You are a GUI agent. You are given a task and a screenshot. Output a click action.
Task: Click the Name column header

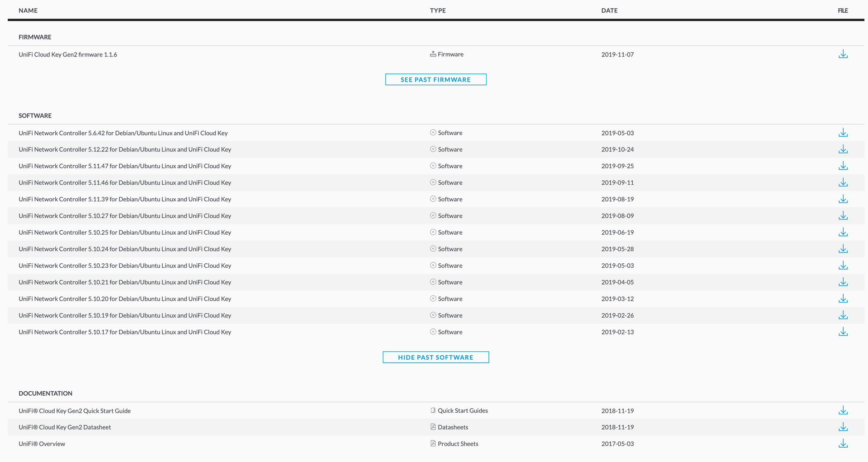[x=28, y=10]
